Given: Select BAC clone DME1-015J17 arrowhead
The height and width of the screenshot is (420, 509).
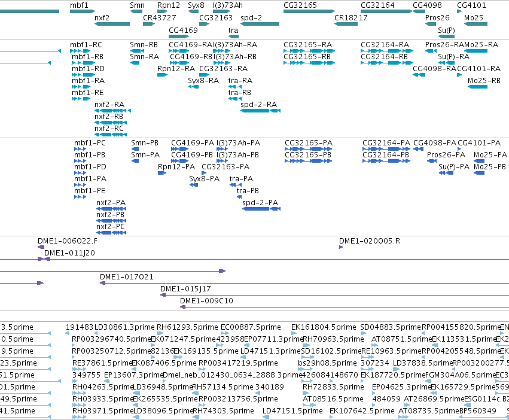Looking at the screenshot, I should point(163,295).
